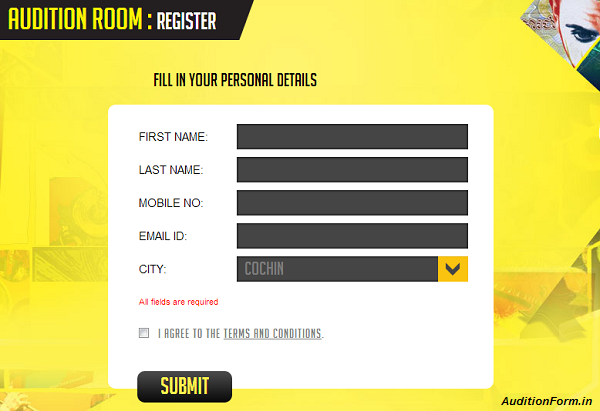Click the 'I agree to the' label text
Image resolution: width=600 pixels, height=411 pixels.
(x=189, y=334)
